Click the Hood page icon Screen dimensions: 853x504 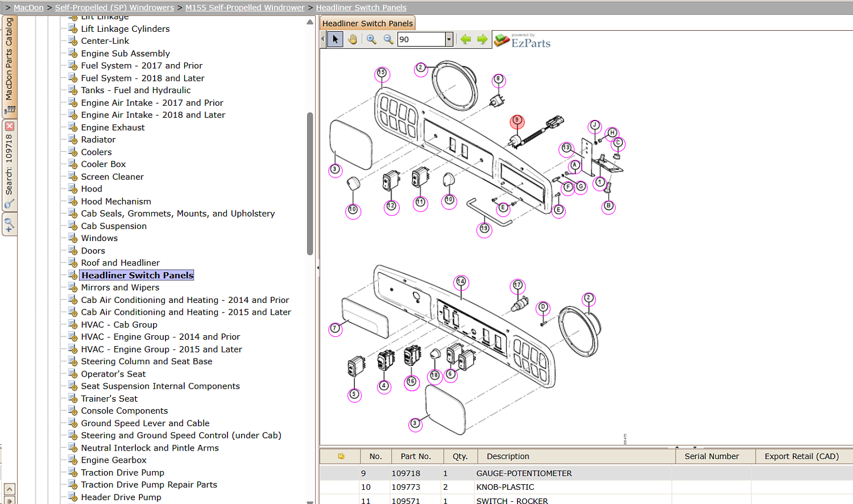point(73,189)
